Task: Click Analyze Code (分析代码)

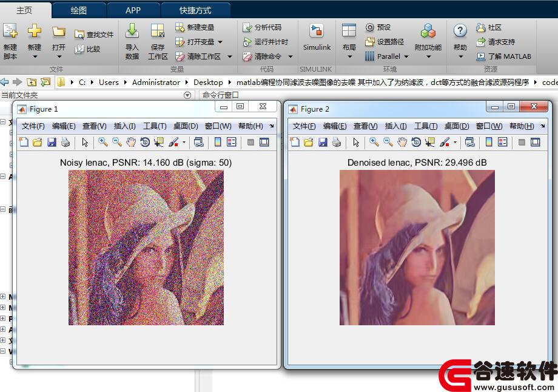Action: (262, 27)
